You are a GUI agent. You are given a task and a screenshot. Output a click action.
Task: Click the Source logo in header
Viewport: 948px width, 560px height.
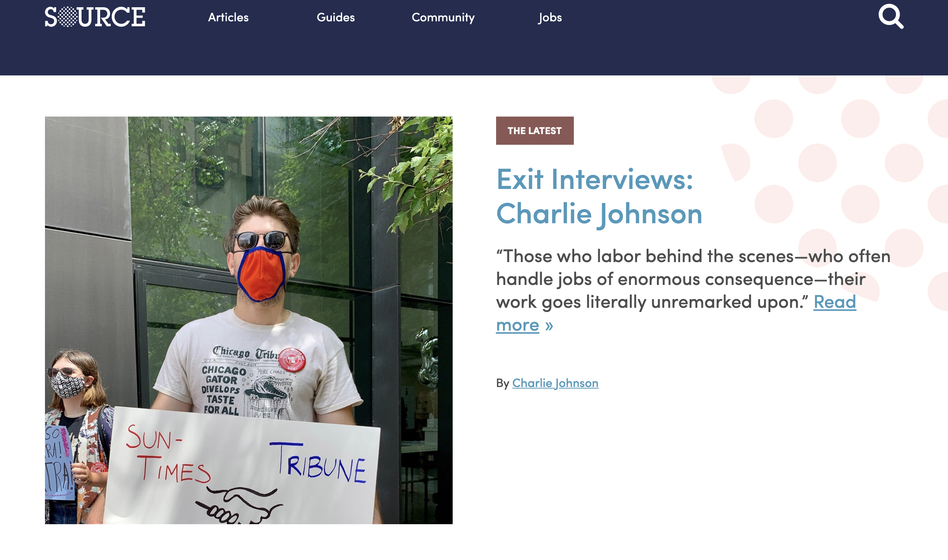(95, 17)
